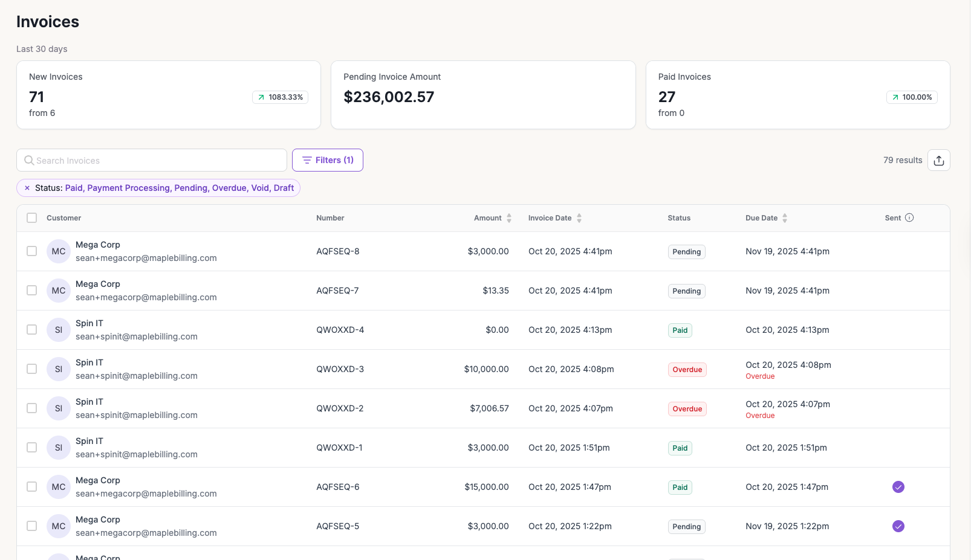This screenshot has height=560, width=971.
Task: Remove the Status filter chip
Action: 27,188
